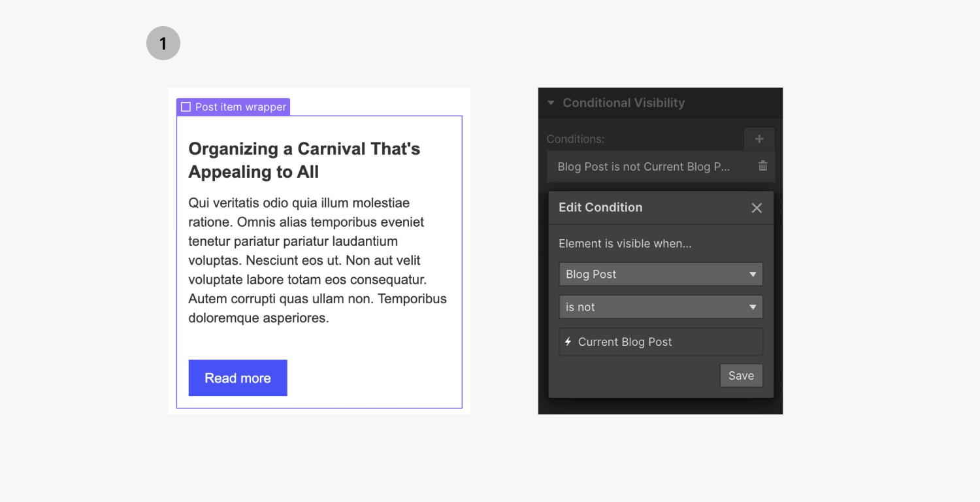Close the Edit Condition dialog
The width and height of the screenshot is (980, 502).
coord(757,208)
